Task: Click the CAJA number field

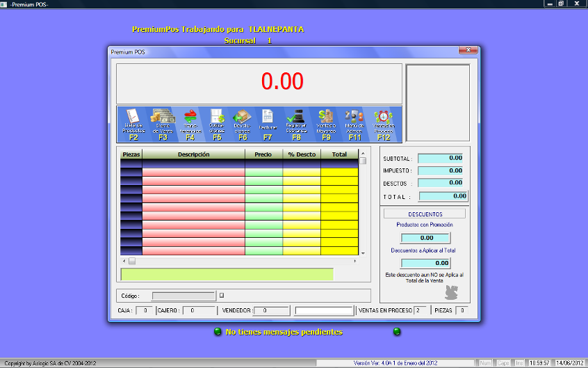Action: coord(145,310)
